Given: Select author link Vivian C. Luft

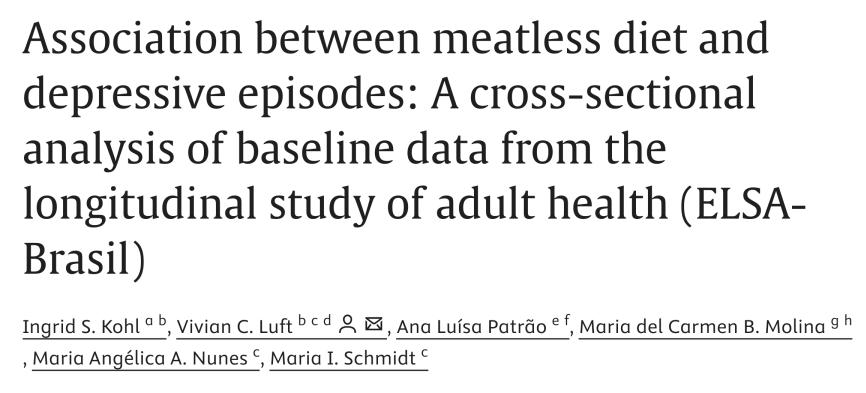Looking at the screenshot, I should coord(234,327).
